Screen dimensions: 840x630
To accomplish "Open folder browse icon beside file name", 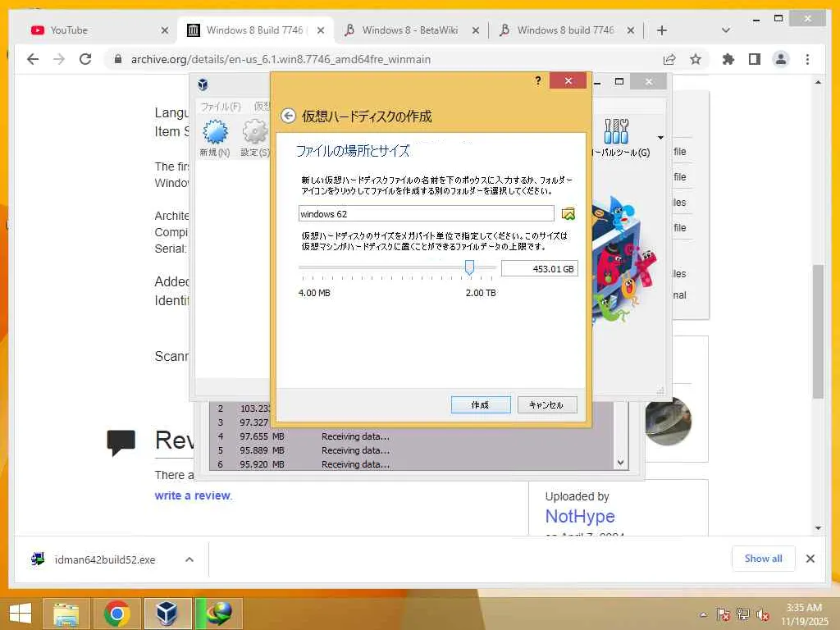I will (568, 214).
